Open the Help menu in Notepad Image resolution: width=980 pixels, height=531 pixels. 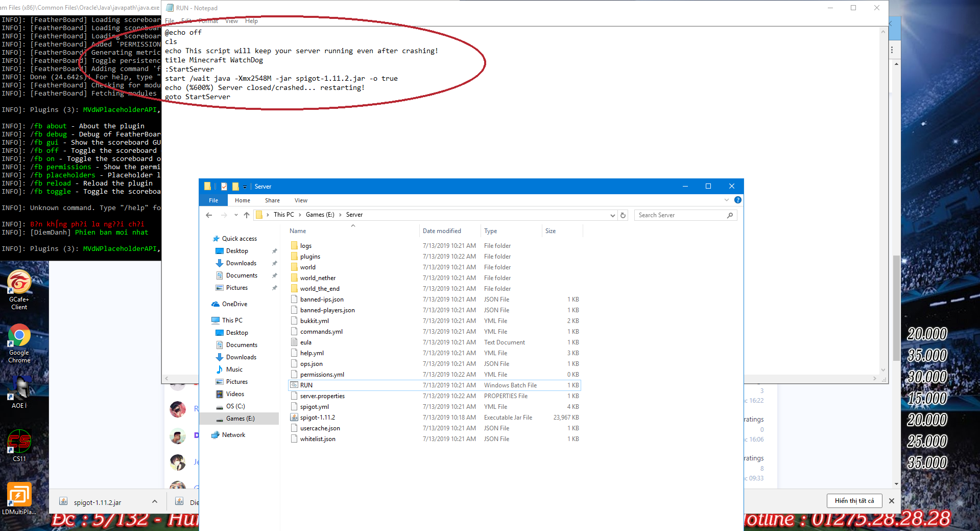tap(251, 21)
